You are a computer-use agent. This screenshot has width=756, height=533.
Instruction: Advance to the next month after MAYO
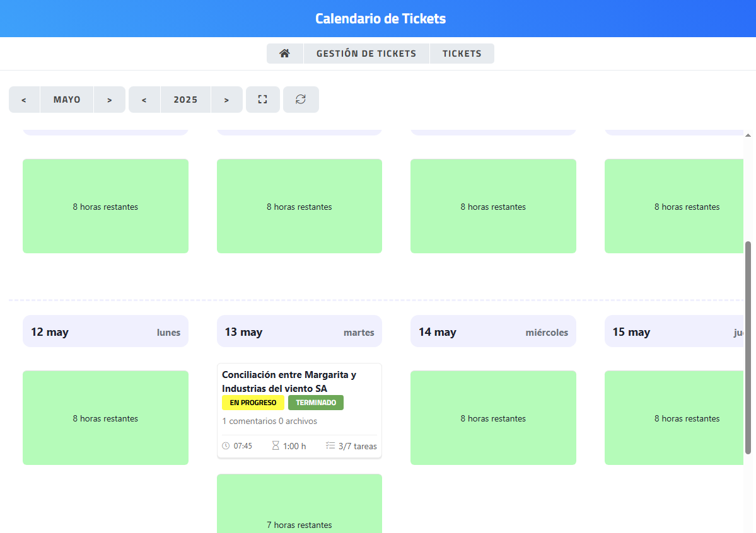point(110,100)
